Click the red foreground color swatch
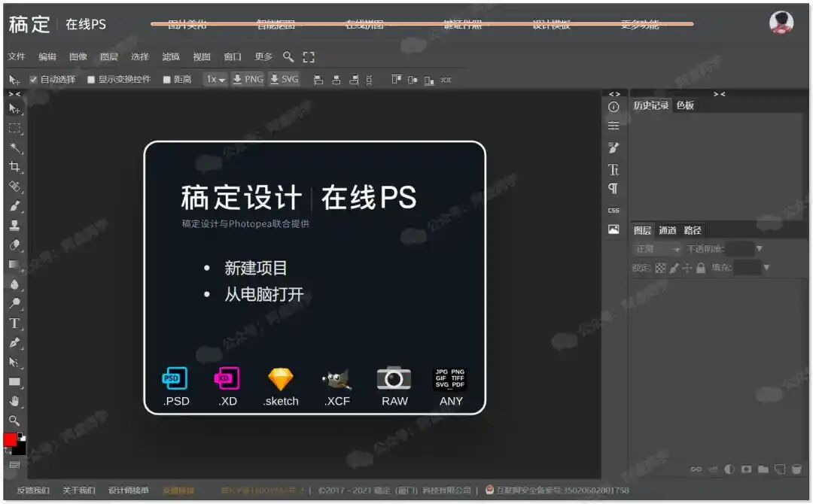 click(9, 440)
